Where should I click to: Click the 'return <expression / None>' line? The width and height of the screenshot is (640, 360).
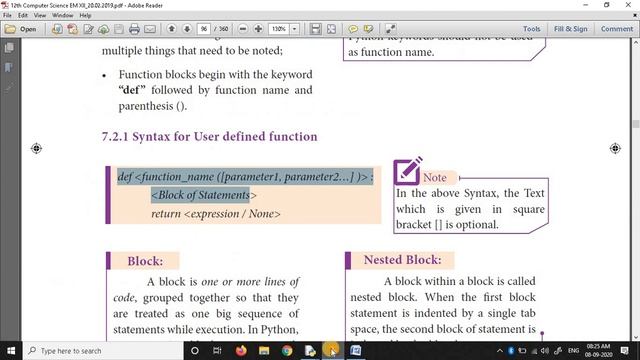coord(216,214)
